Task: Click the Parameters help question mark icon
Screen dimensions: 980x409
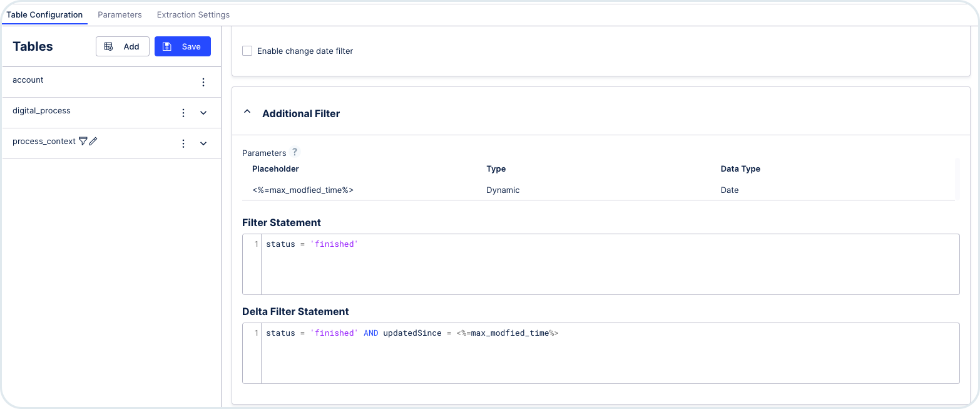Action: click(295, 152)
